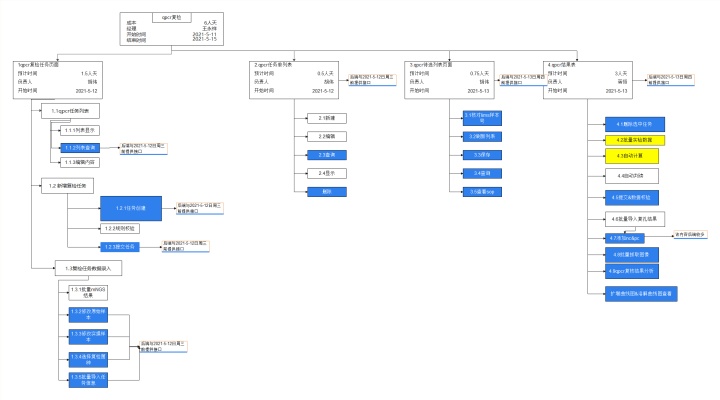Select the node 3 title text

[x=431, y=65]
